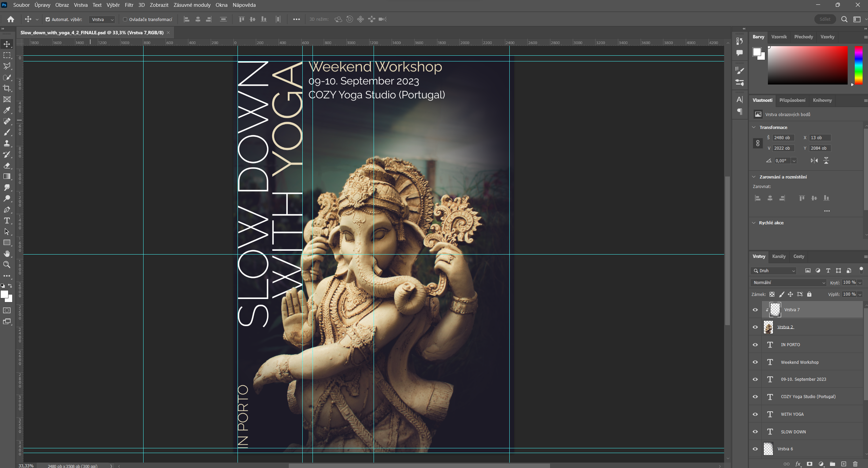Enable Ovladače transformací checkbox
This screenshot has width=868, height=468.
pos(125,19)
